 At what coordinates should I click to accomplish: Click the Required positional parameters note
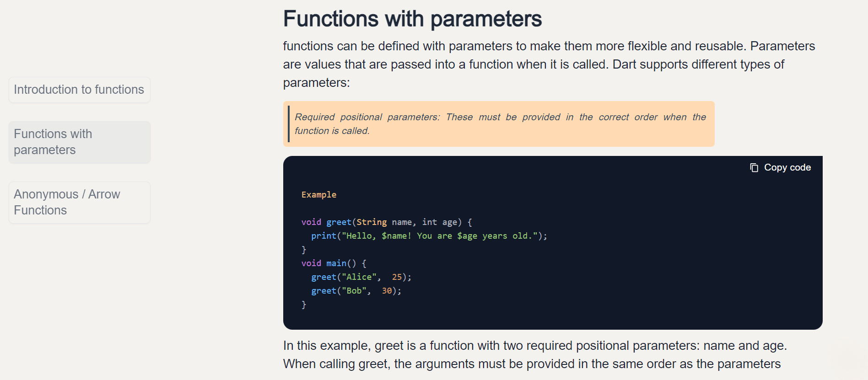point(499,124)
